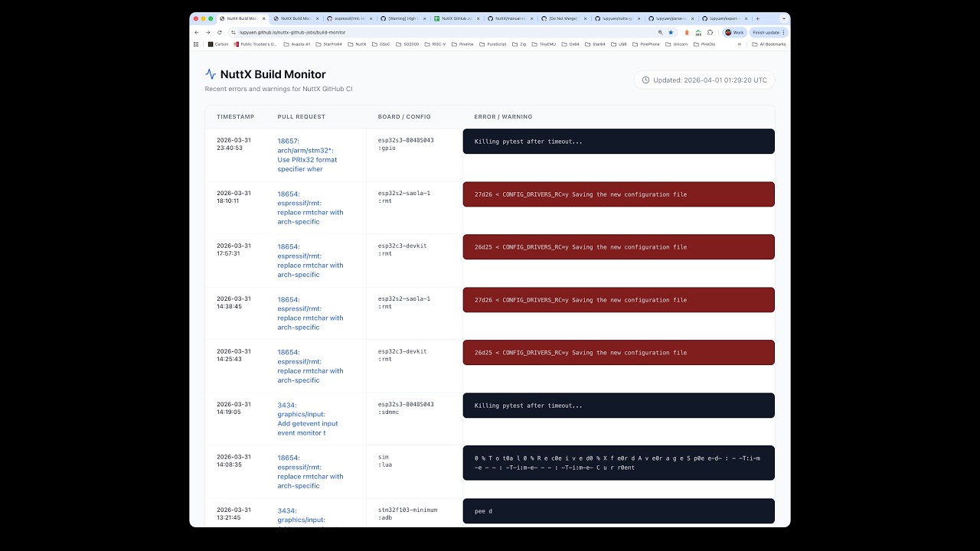This screenshot has height=551, width=980.
Task: Open PR 18654 link in the 14:08:35 row
Action: click(x=310, y=471)
